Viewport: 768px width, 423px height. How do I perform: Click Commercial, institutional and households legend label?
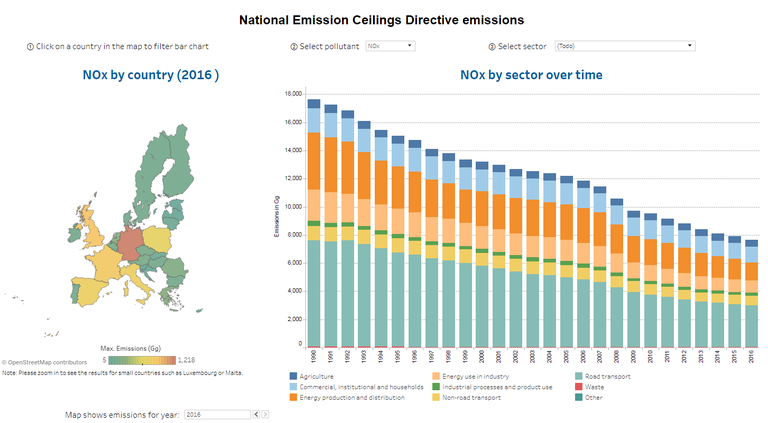pyautogui.click(x=361, y=387)
